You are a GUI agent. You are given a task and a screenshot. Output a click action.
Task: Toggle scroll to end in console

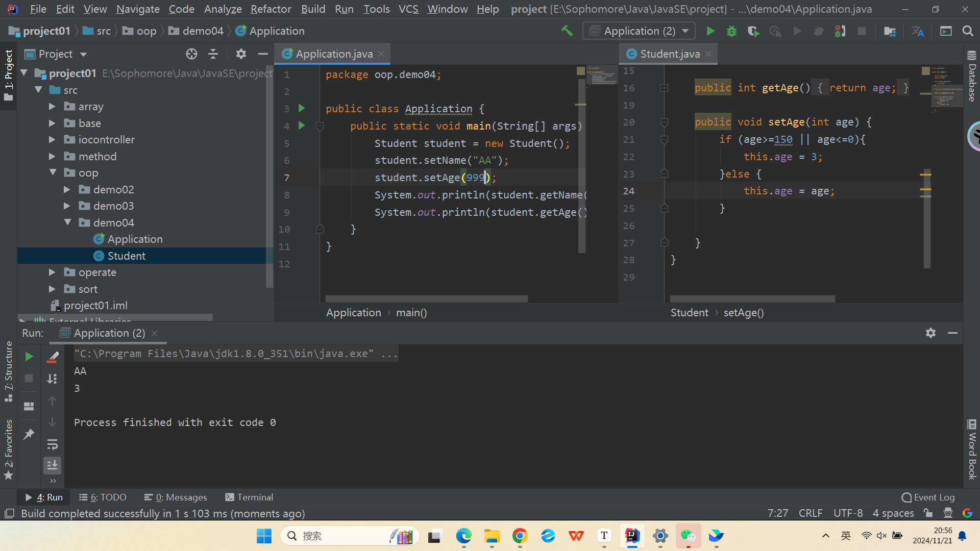(52, 465)
